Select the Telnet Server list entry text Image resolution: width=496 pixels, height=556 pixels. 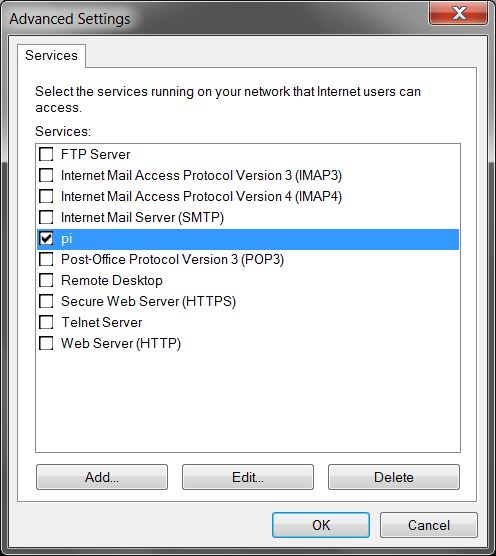click(x=102, y=322)
